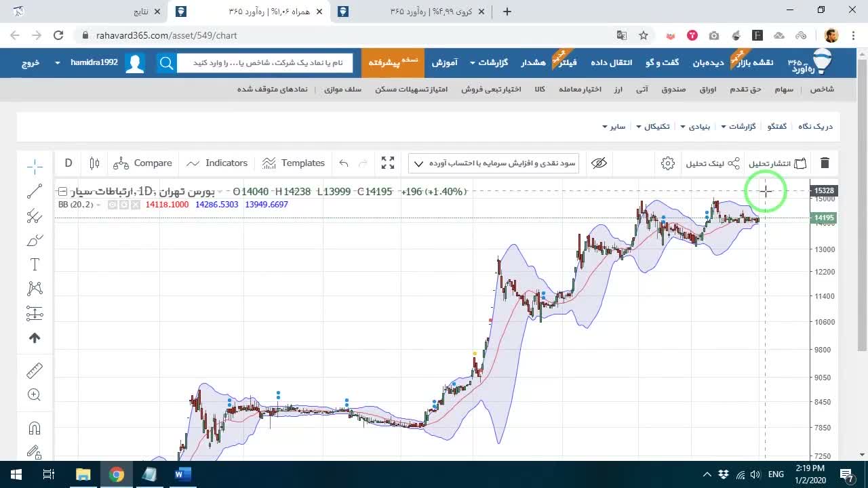This screenshot has height=488, width=868.
Task: Open the Indicators list
Action: click(x=217, y=163)
